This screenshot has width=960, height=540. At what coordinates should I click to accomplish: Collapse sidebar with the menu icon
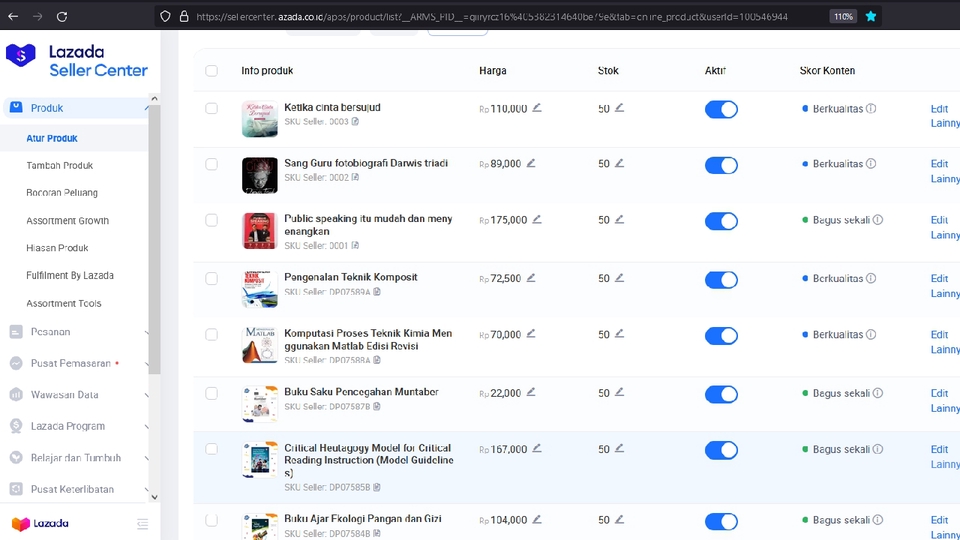tap(143, 523)
